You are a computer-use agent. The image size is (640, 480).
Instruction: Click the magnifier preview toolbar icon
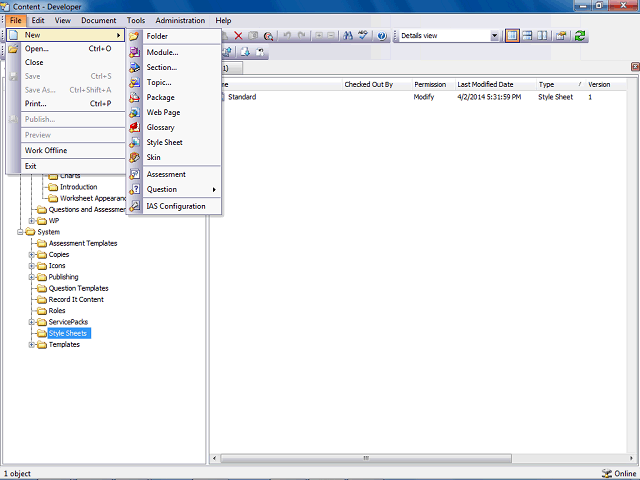[268, 36]
